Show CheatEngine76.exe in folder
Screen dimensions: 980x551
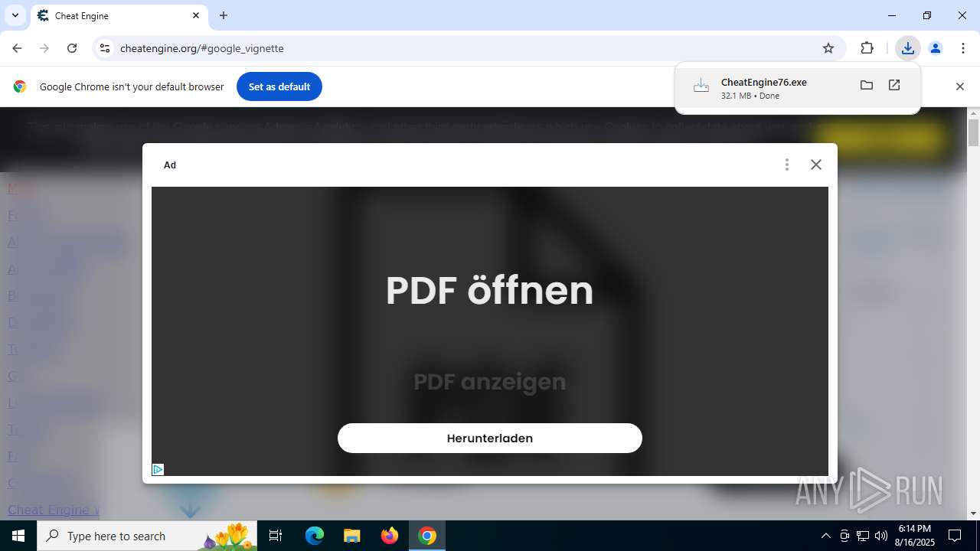(867, 85)
